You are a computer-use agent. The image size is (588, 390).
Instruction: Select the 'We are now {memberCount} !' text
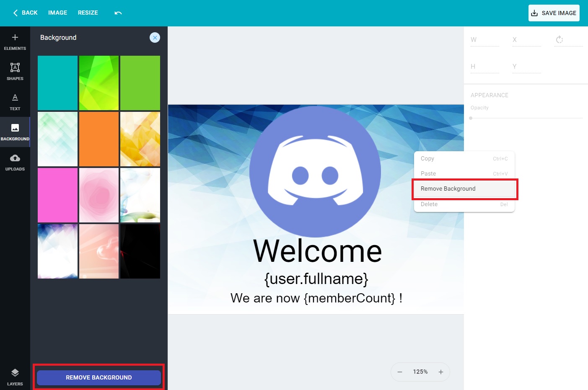[x=316, y=298]
